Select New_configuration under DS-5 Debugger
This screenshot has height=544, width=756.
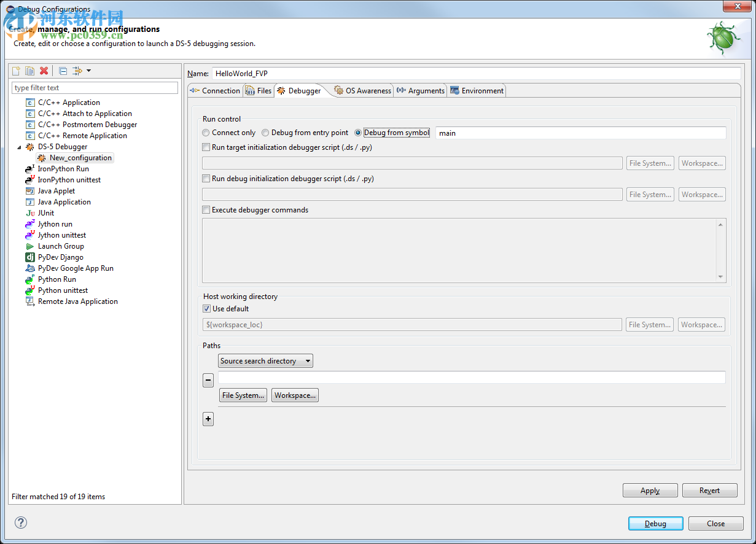(80, 158)
